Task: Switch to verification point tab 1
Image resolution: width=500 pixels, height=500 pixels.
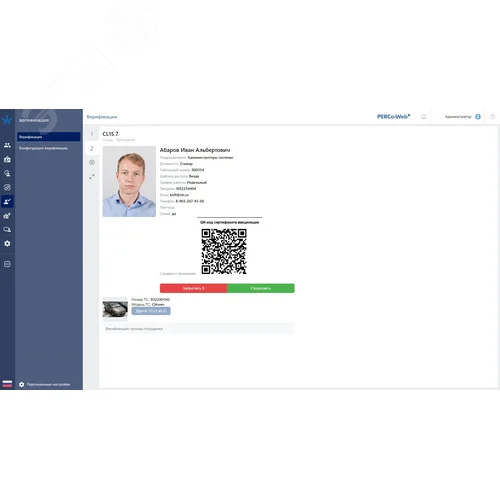Action: [92, 134]
